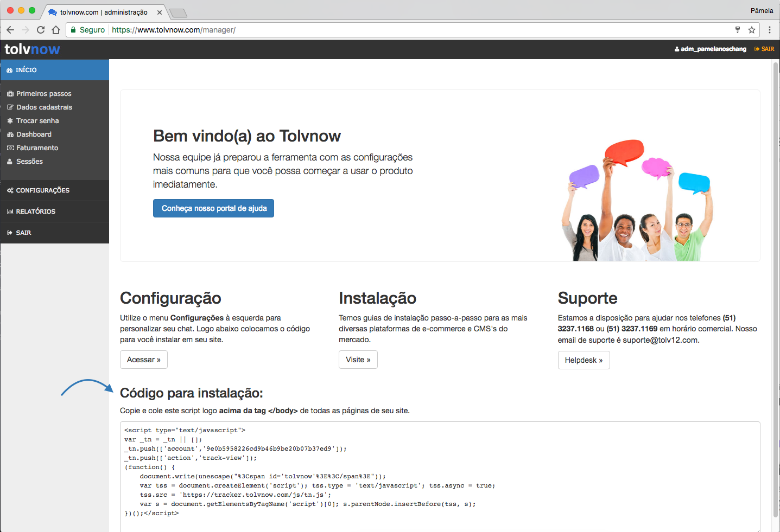Image resolution: width=780 pixels, height=532 pixels.
Task: Click the tolvnow logo
Action: pyautogui.click(x=33, y=49)
